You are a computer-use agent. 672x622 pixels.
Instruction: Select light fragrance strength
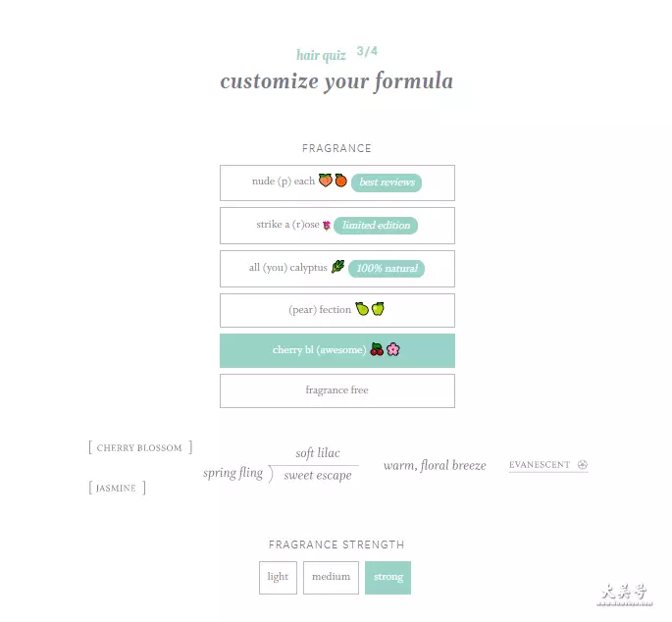pos(278,578)
